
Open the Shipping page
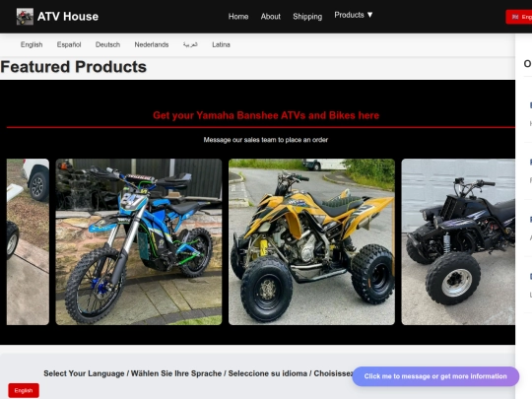(x=307, y=17)
